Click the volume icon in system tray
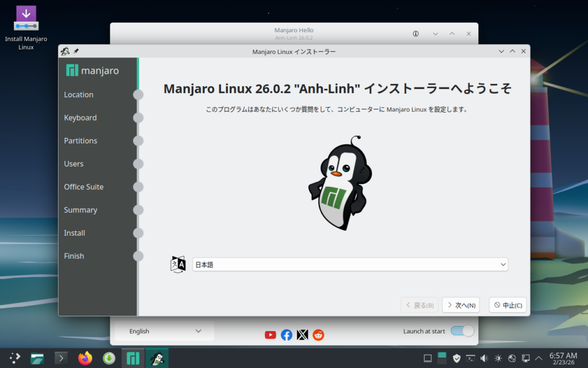The width and height of the screenshot is (588, 368). pos(484,358)
